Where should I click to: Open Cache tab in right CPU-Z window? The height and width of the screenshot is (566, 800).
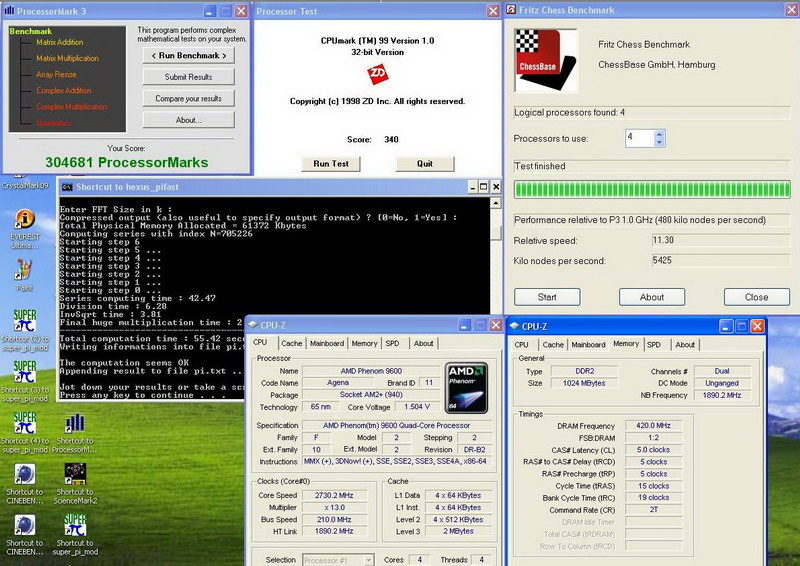pos(553,345)
